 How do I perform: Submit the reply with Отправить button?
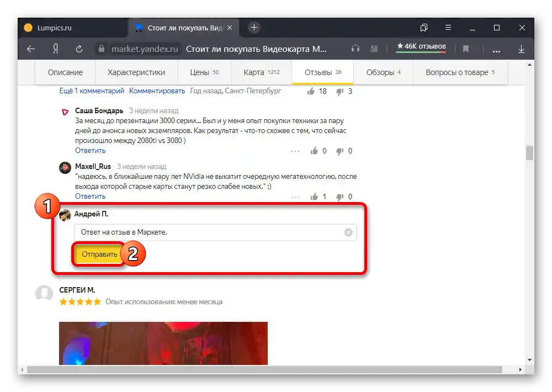tap(99, 255)
